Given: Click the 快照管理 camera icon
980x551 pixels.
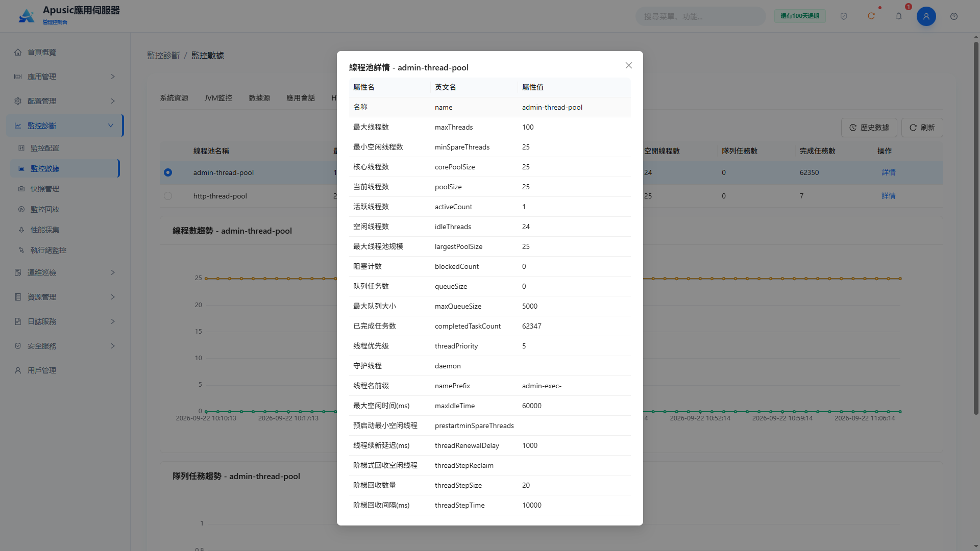Looking at the screenshot, I should pyautogui.click(x=21, y=189).
